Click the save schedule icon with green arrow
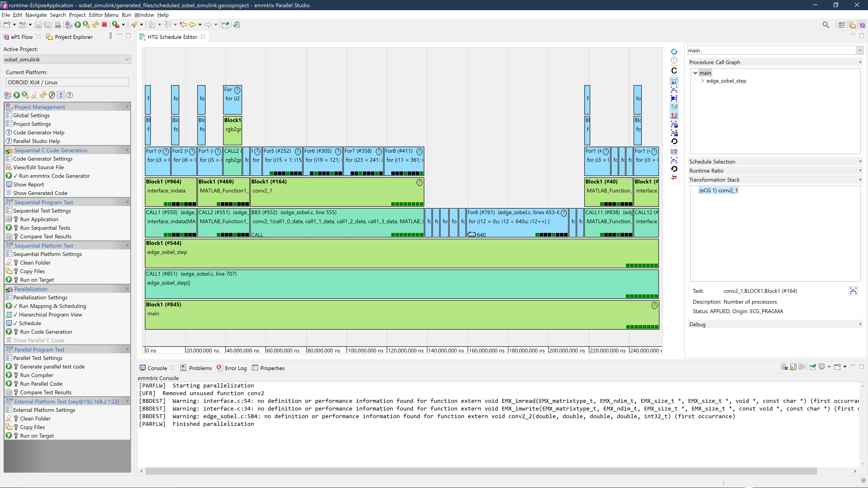868x488 pixels. (674, 124)
